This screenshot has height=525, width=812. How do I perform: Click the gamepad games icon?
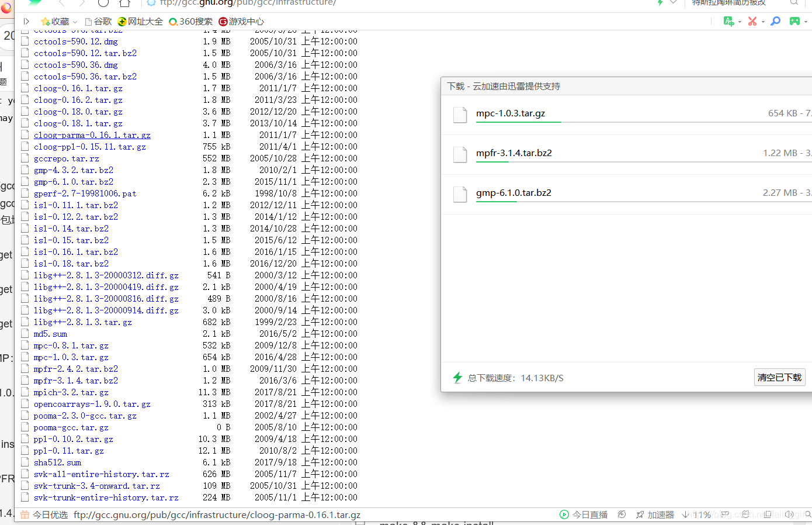coord(794,21)
